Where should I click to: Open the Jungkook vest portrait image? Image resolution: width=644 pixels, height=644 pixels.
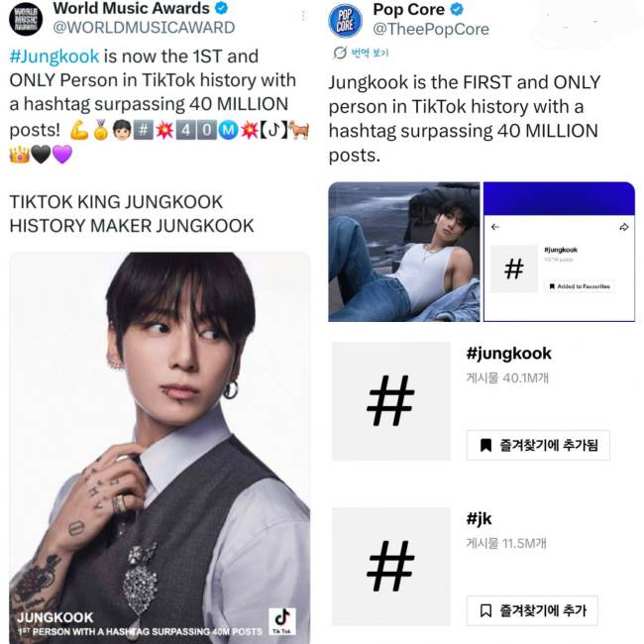(x=160, y=448)
